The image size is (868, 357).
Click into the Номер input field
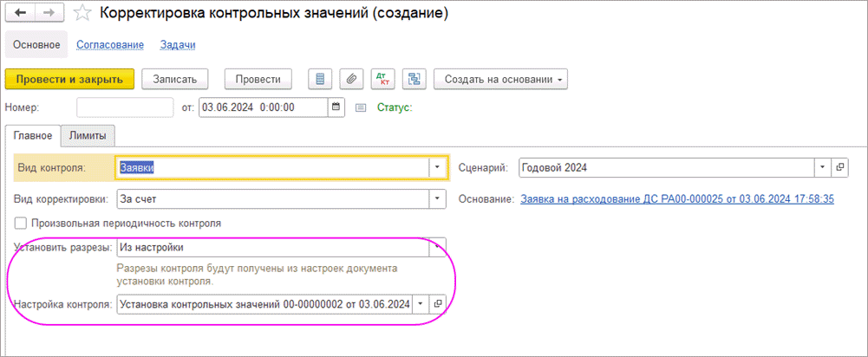[x=125, y=107]
